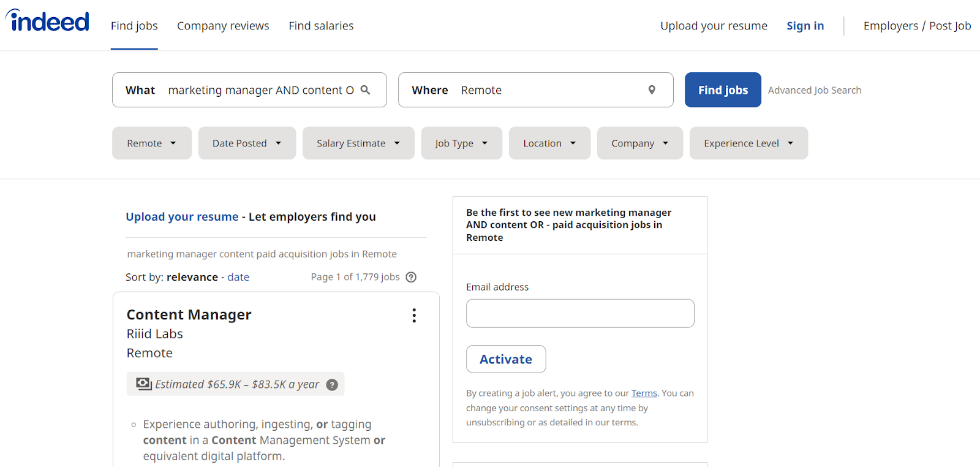Open Advanced Job Search
Screen dimensions: 980x467
[815, 90]
